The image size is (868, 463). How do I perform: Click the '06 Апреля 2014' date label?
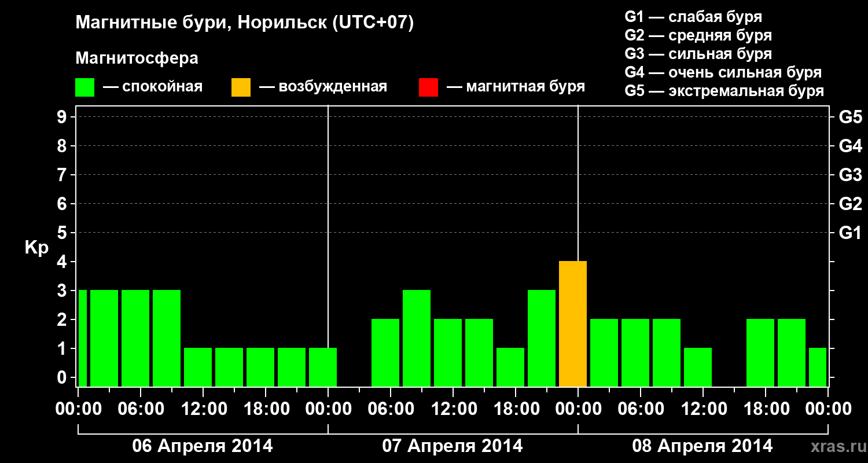[203, 446]
